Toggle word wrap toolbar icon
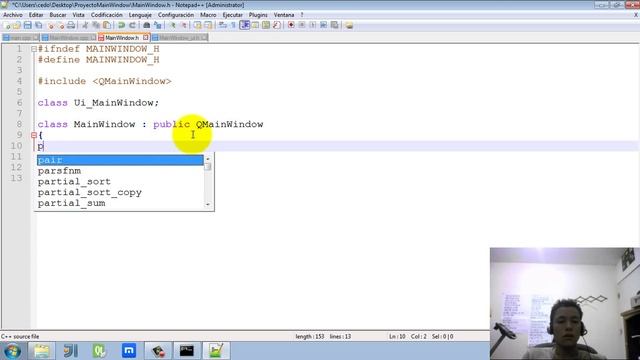Image resolution: width=640 pixels, height=360 pixels. tap(222, 25)
